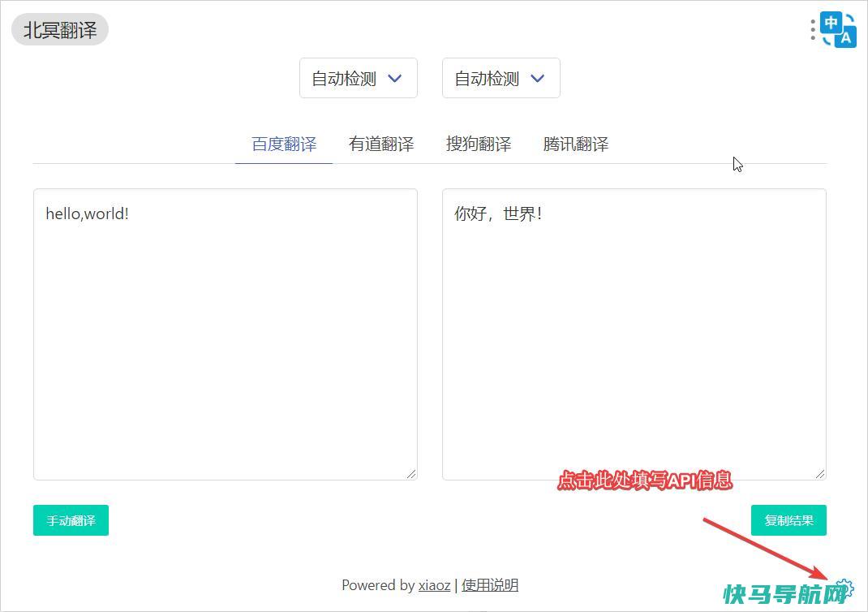Open the xiaoz link in footer
Screen dimensions: 868x612
(x=434, y=585)
